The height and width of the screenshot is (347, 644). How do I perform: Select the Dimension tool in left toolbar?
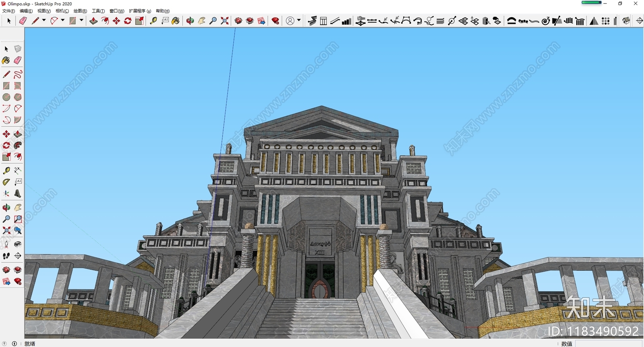(x=18, y=170)
